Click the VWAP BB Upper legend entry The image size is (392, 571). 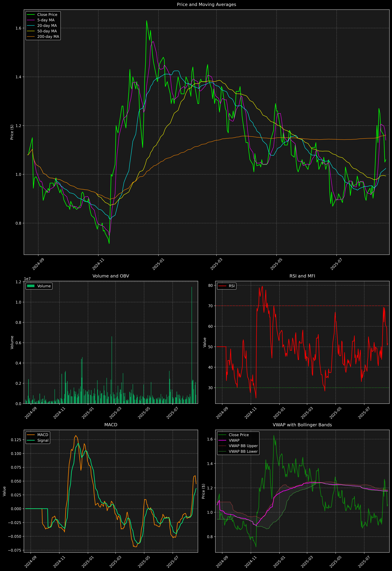tap(243, 446)
